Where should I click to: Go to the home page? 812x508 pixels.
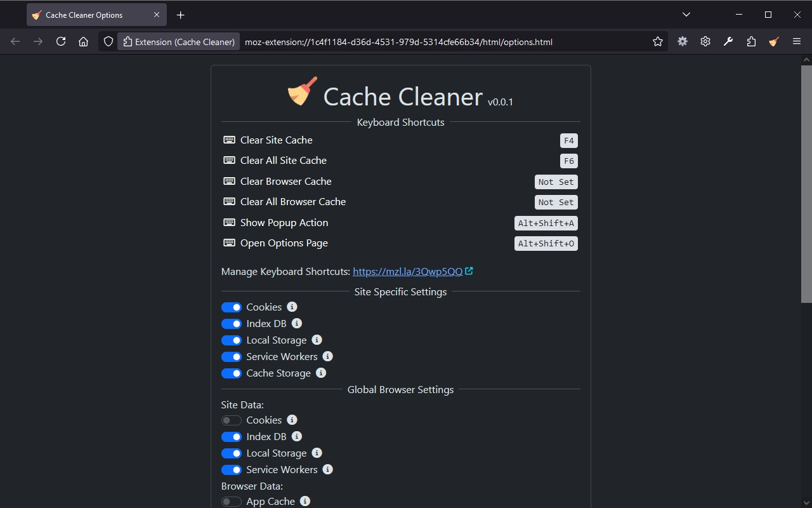pyautogui.click(x=83, y=41)
